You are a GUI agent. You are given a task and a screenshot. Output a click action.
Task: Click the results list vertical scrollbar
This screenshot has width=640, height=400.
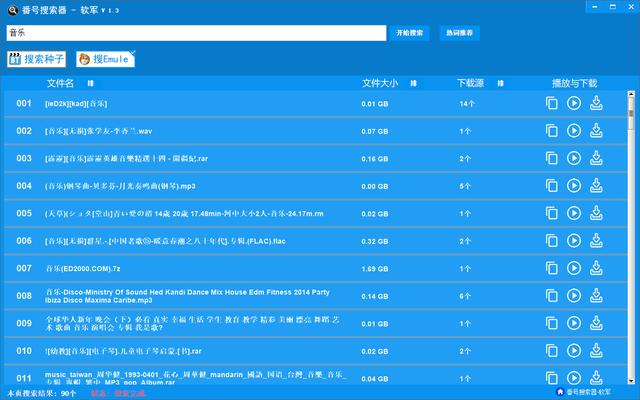(x=631, y=240)
